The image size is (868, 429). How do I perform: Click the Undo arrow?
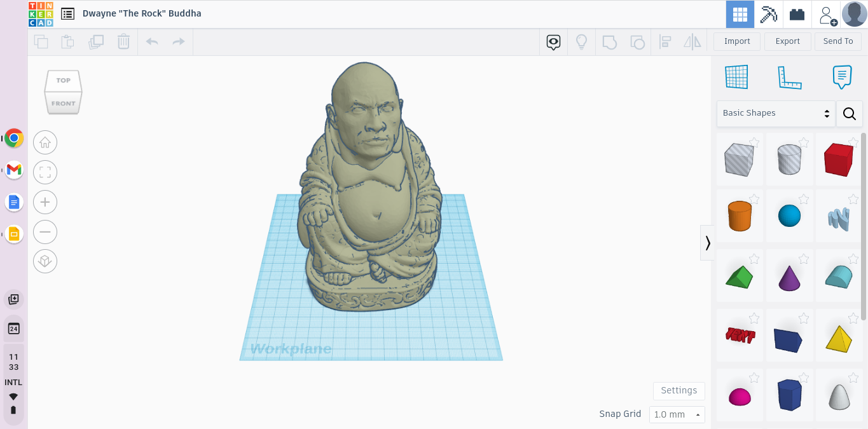click(x=151, y=42)
